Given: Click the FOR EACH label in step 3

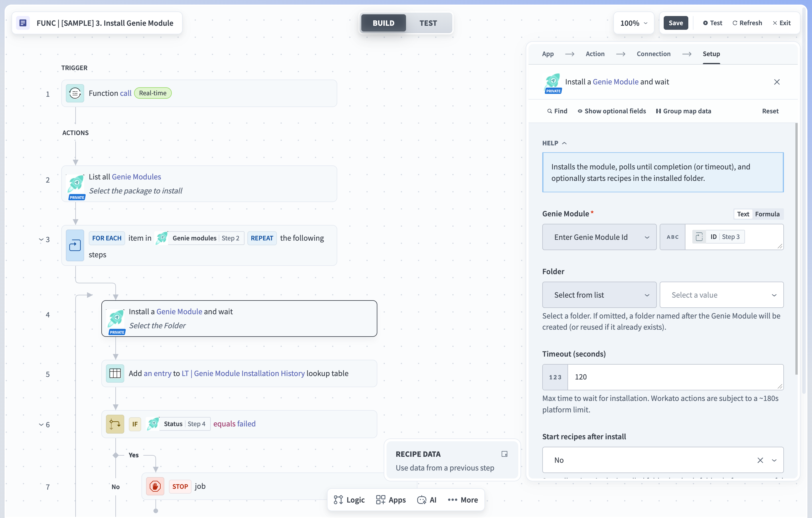Looking at the screenshot, I should 107,238.
